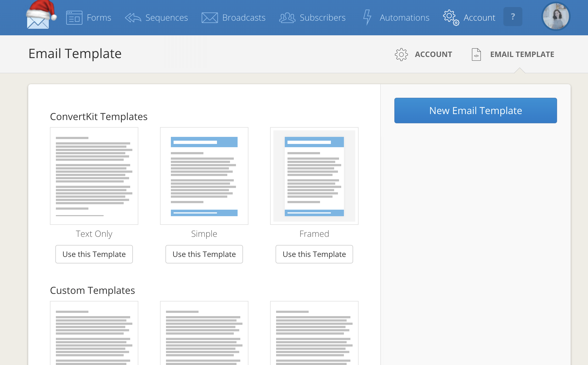This screenshot has height=365, width=588.
Task: Click the New Email Template button
Action: [x=475, y=110]
